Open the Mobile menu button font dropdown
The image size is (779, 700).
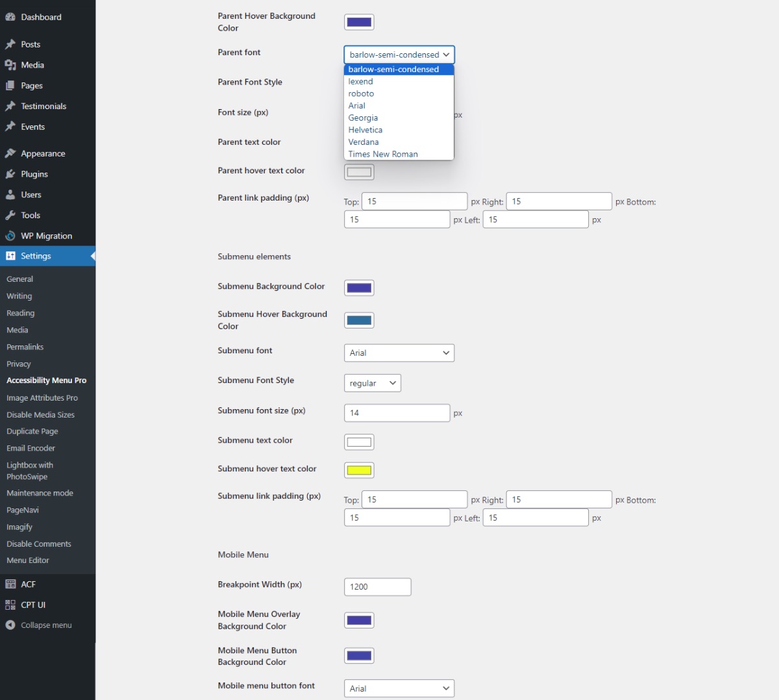(x=399, y=688)
